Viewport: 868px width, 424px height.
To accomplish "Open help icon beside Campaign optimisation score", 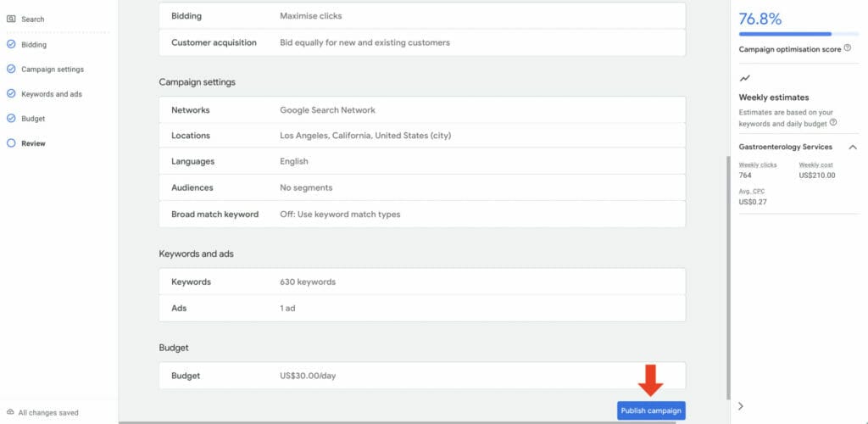I will [x=848, y=49].
